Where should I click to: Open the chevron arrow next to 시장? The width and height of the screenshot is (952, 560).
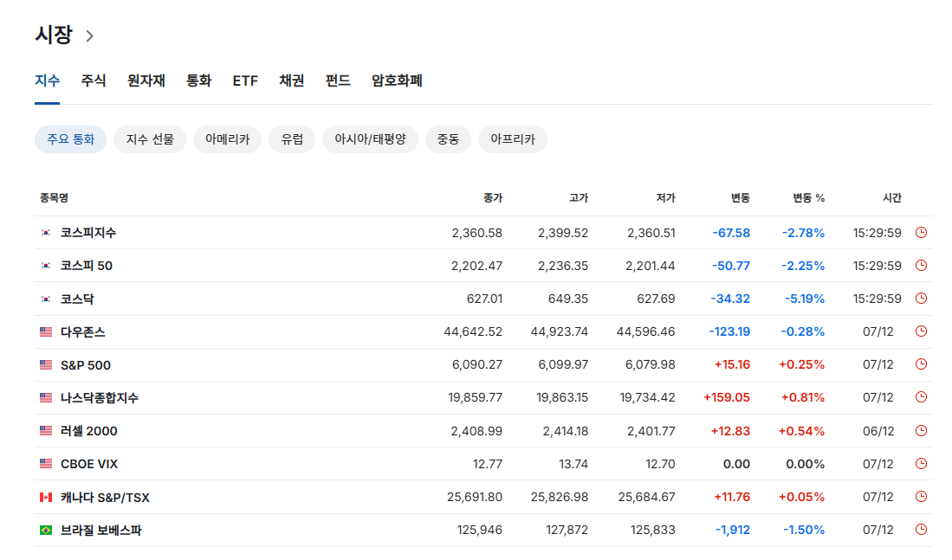click(89, 35)
